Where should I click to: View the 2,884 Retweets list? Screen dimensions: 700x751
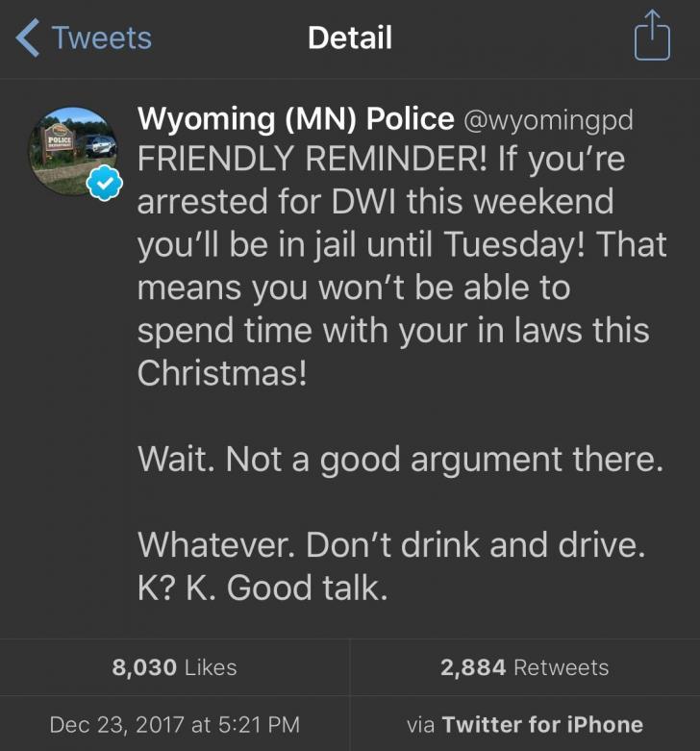coord(524,667)
